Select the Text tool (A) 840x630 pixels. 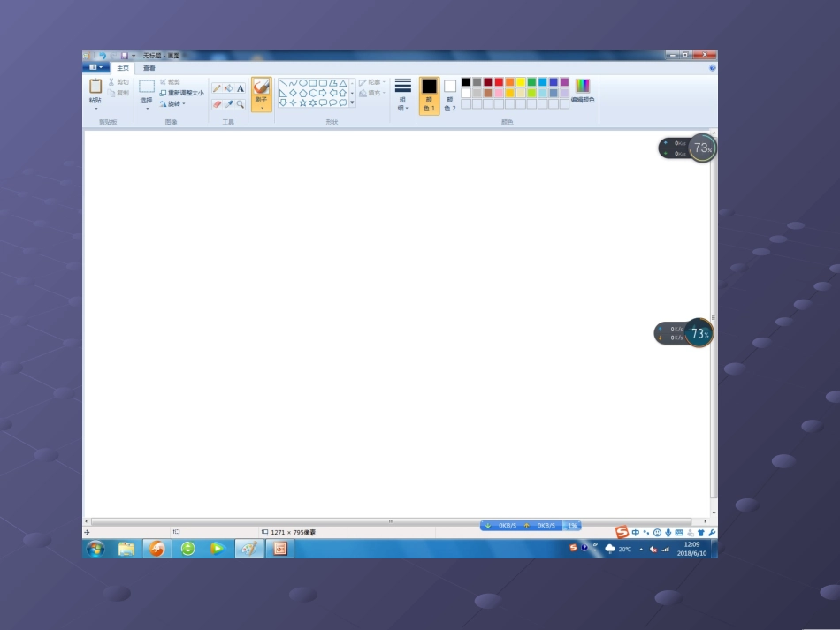[240, 88]
